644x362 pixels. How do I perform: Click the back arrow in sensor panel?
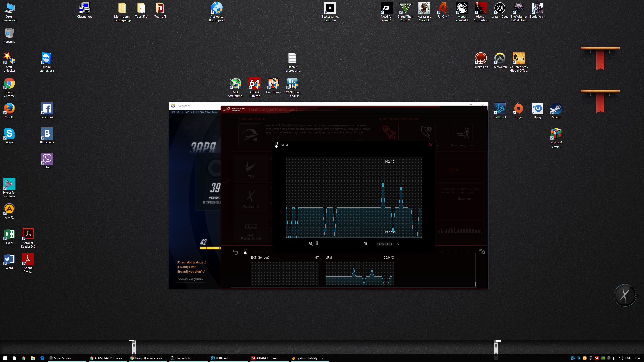pos(235,252)
